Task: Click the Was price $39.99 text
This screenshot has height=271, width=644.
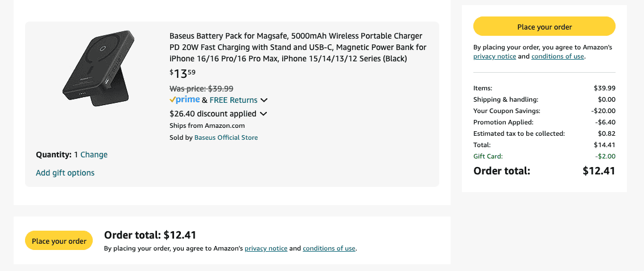Action: pos(201,89)
